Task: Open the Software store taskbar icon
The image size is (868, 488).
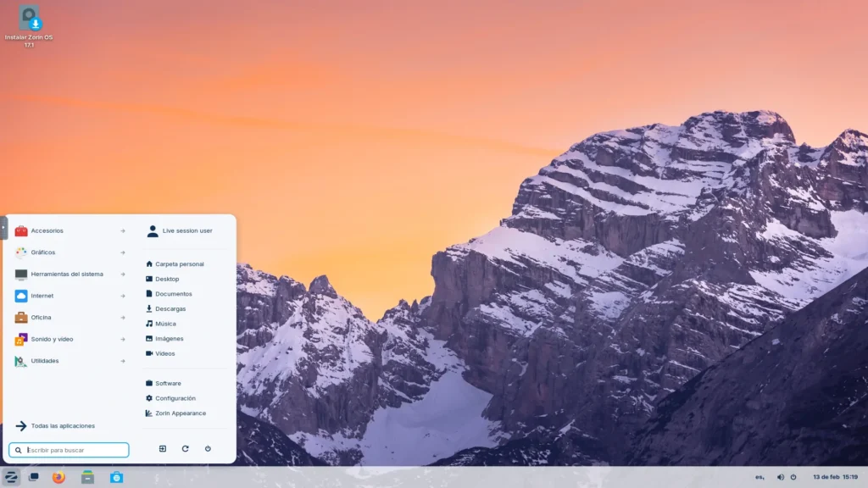Action: click(x=116, y=477)
